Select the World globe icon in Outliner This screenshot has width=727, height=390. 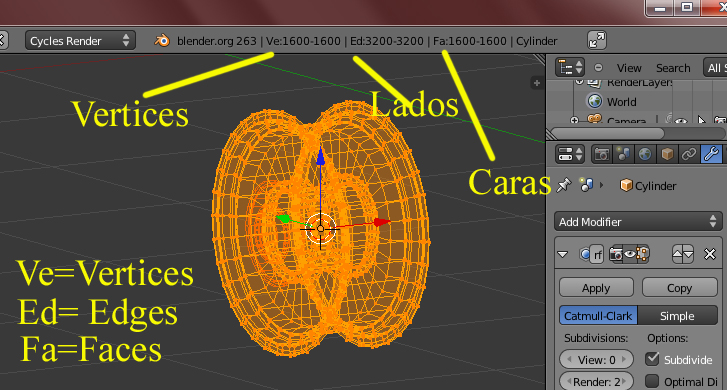tap(594, 101)
